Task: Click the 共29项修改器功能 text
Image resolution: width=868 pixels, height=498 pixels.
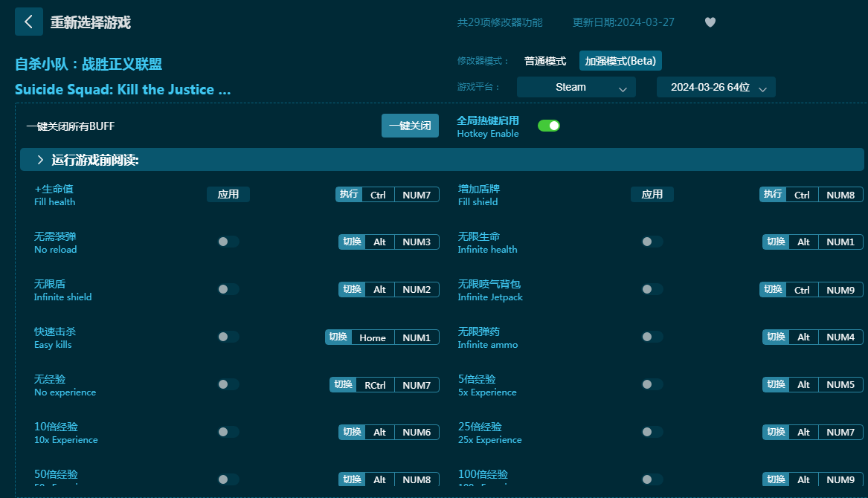Action: (500, 23)
